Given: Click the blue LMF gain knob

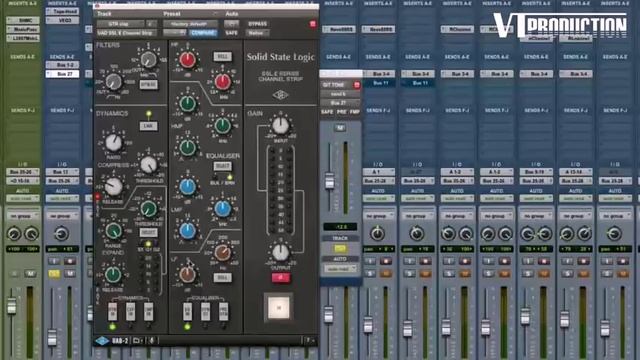Looking at the screenshot, I should coord(187,187).
